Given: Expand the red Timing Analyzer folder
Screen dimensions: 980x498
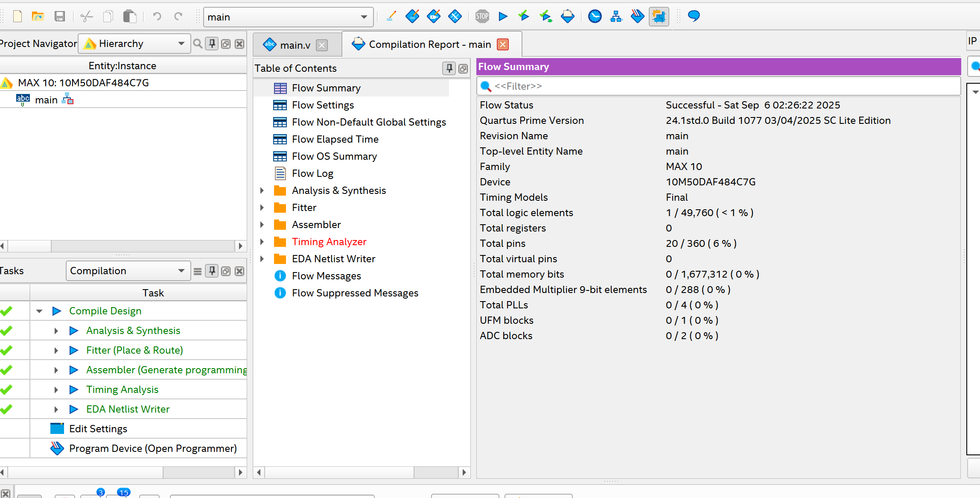Looking at the screenshot, I should click(x=262, y=242).
